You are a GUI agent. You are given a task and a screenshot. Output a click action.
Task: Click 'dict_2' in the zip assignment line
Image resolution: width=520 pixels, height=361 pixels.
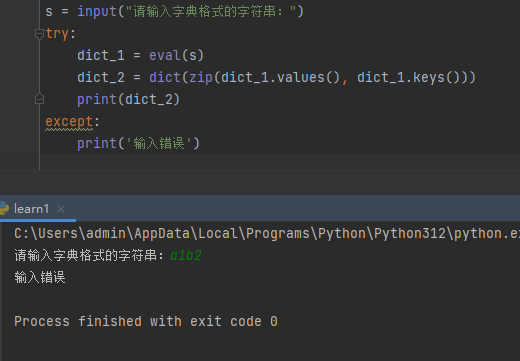[101, 78]
